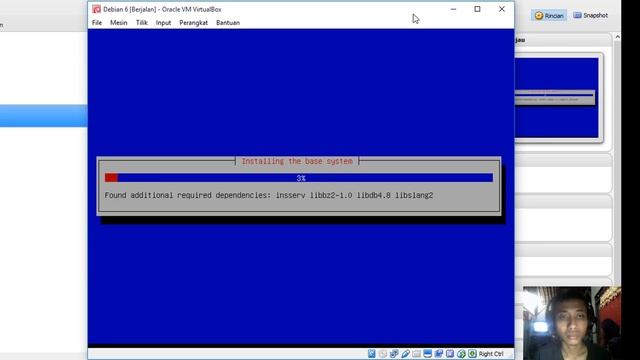
Task: Click the mouse integration status icon
Action: 462,353
